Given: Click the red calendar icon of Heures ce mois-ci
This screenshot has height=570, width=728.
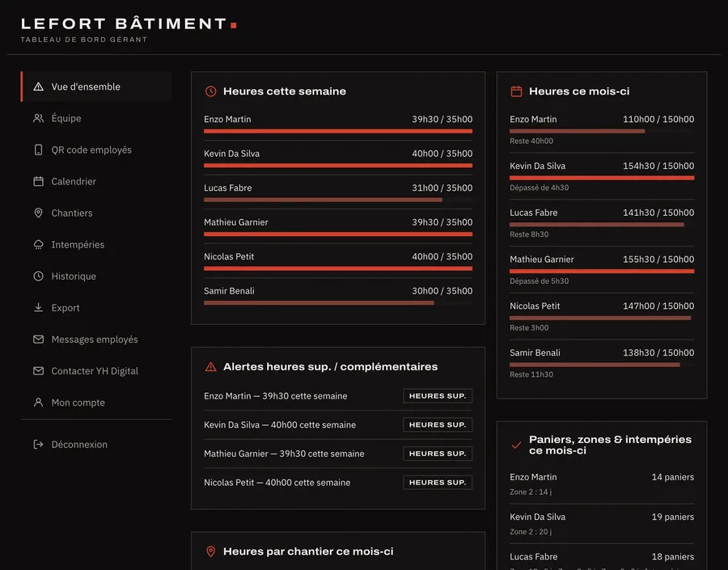Looking at the screenshot, I should click(516, 91).
